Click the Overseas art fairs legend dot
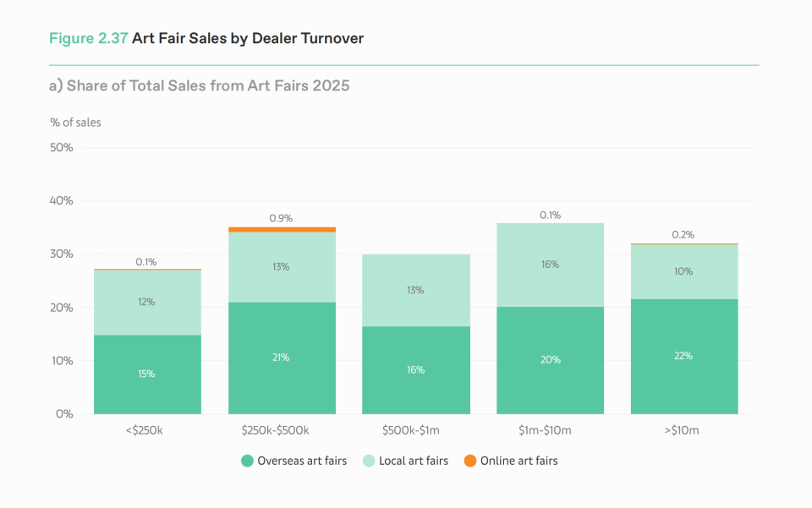The height and width of the screenshot is (508, 812). pos(247,461)
